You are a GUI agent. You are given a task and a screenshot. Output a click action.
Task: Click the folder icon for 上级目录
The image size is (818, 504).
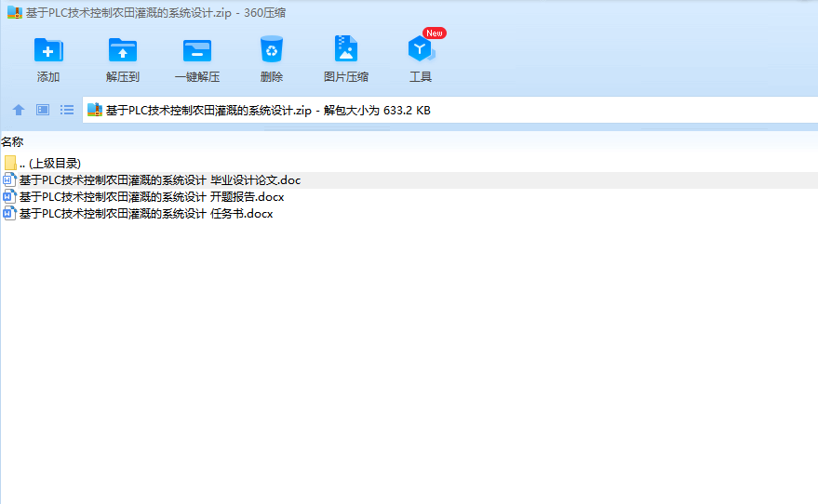[x=10, y=163]
